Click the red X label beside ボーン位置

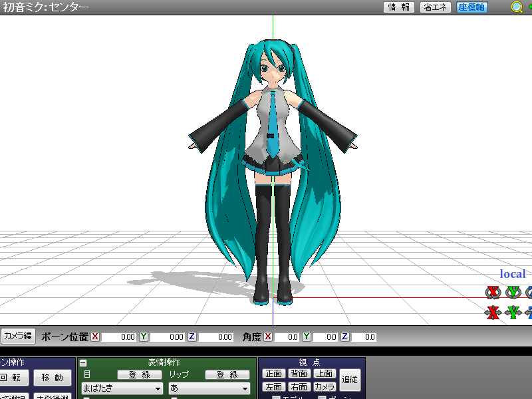(95, 336)
